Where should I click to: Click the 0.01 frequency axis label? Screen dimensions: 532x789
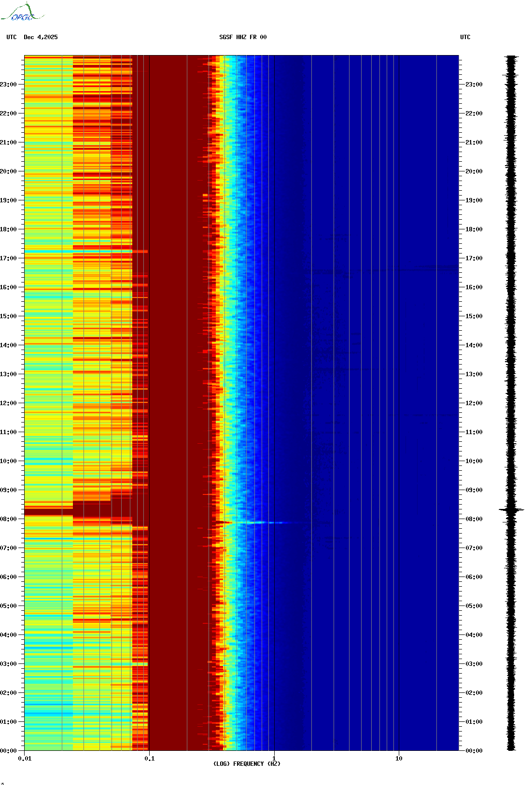coord(25,758)
